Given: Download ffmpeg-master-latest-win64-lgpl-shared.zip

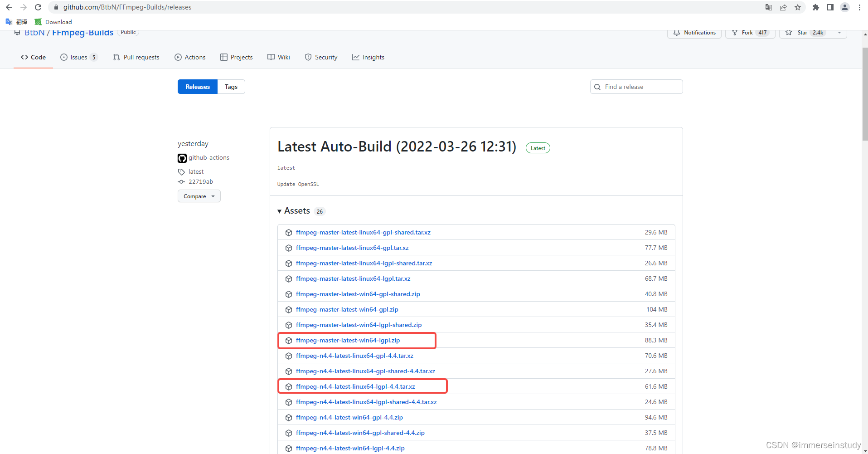Looking at the screenshot, I should pos(359,325).
